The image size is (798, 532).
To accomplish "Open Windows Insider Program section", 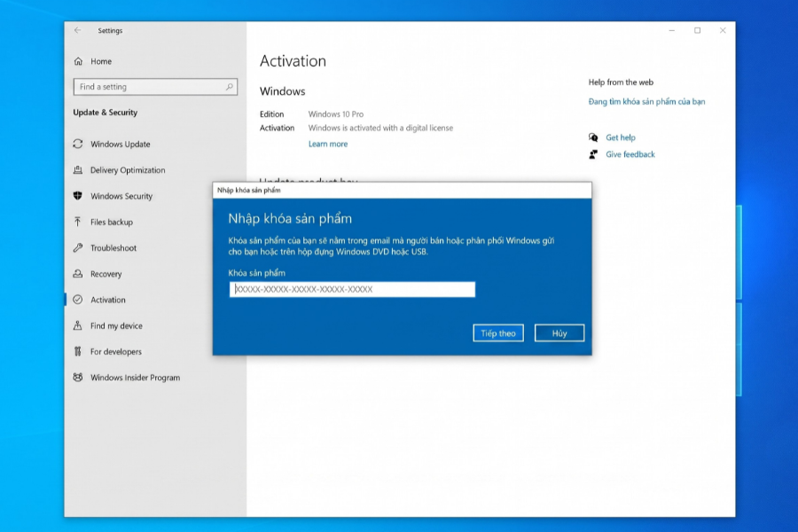I will pyautogui.click(x=136, y=378).
